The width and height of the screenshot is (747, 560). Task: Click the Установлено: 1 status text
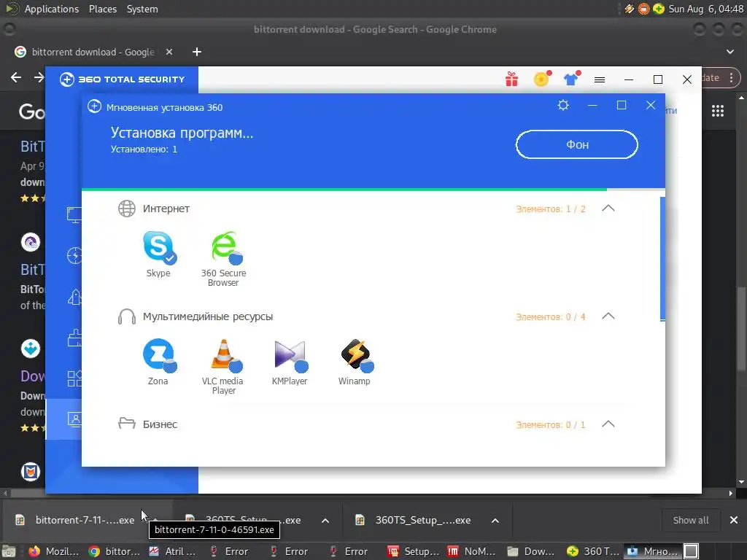click(x=144, y=149)
